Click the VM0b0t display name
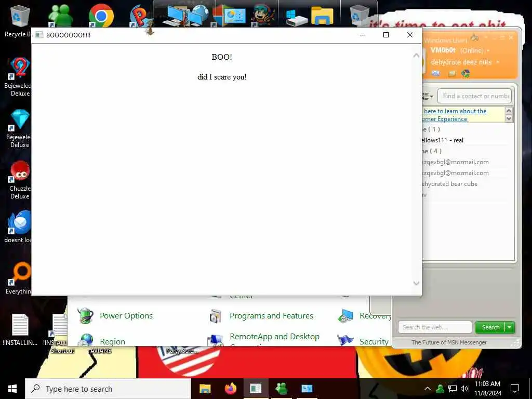 [x=443, y=50]
